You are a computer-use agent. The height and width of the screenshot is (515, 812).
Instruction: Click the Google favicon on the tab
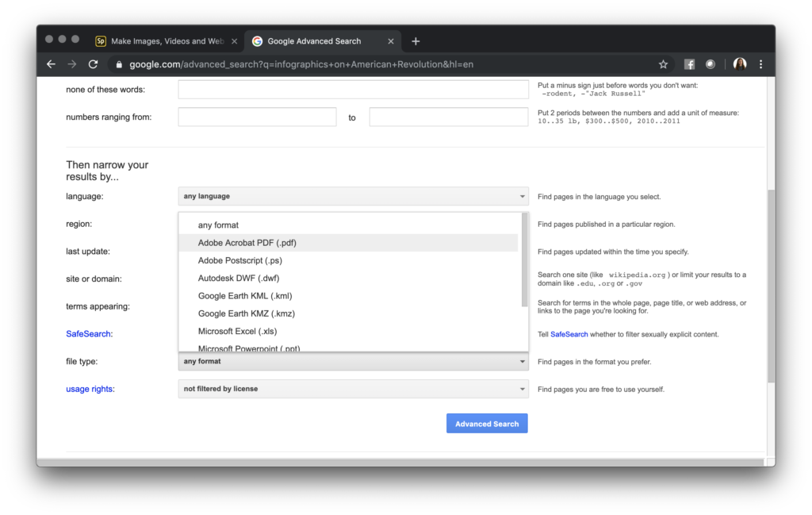tap(257, 41)
